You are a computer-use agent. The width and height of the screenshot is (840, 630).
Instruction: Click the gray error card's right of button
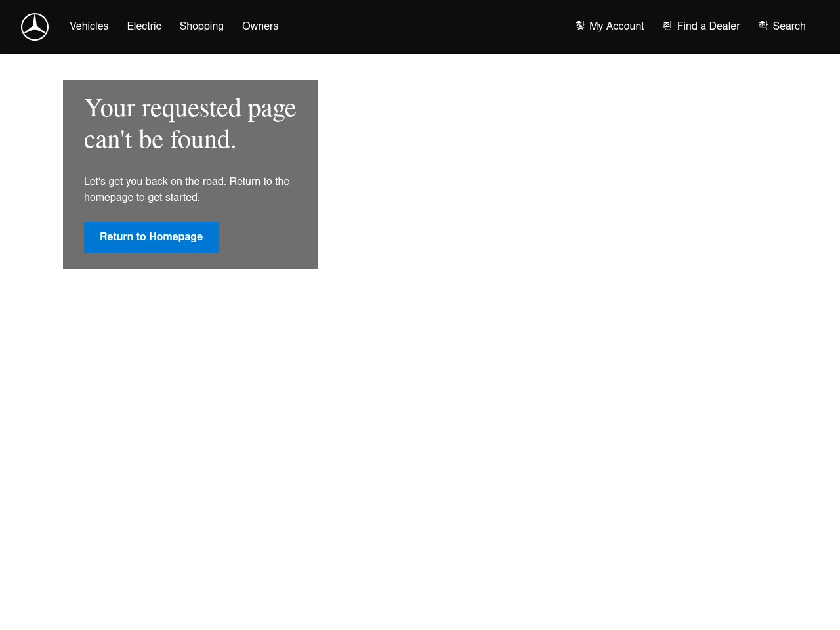click(x=269, y=238)
